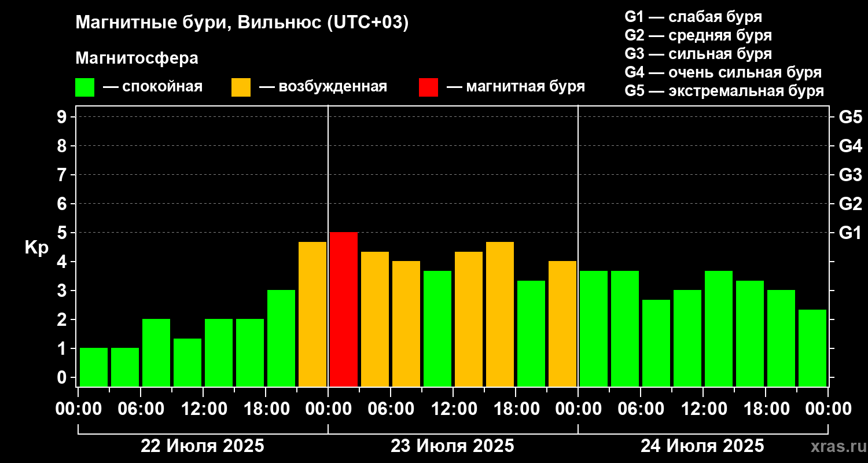Click the last bar, 21:00–24:00 on 24 July
868x463 pixels.
(812, 348)
